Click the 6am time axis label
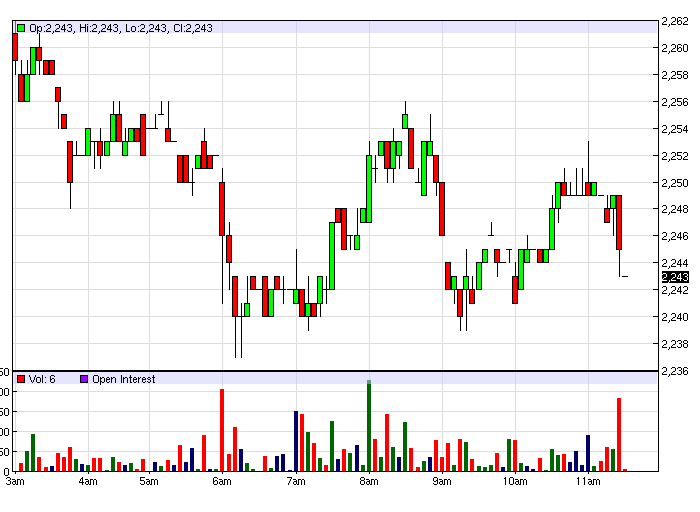Image resolution: width=700 pixels, height=512 pixels. (222, 481)
